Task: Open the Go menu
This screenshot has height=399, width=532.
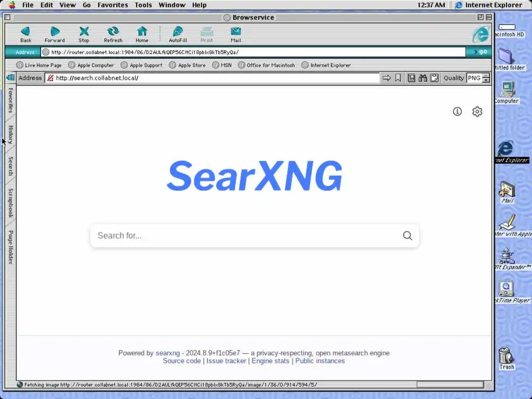Action: 86,5
